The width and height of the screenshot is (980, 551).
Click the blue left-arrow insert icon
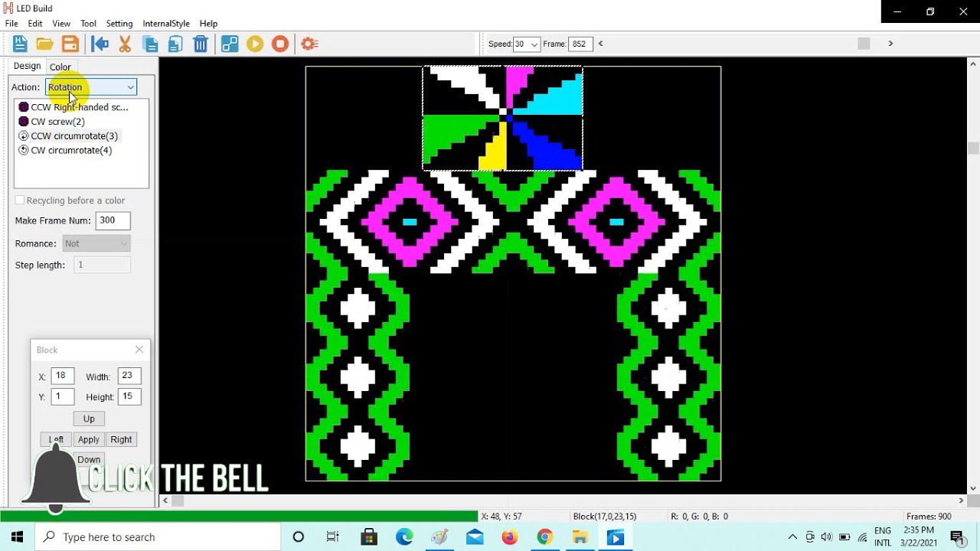coord(100,44)
